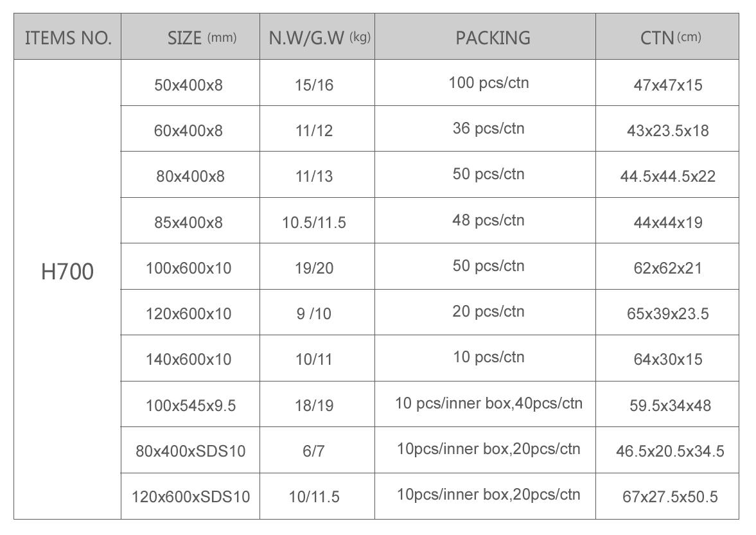The height and width of the screenshot is (535, 756).
Task: Select the 100x600x10 size cell
Action: (190, 267)
